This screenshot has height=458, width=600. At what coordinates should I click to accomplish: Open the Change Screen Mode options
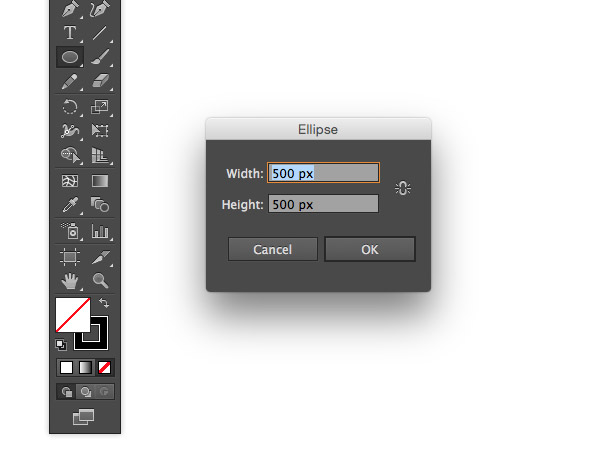coord(84,416)
